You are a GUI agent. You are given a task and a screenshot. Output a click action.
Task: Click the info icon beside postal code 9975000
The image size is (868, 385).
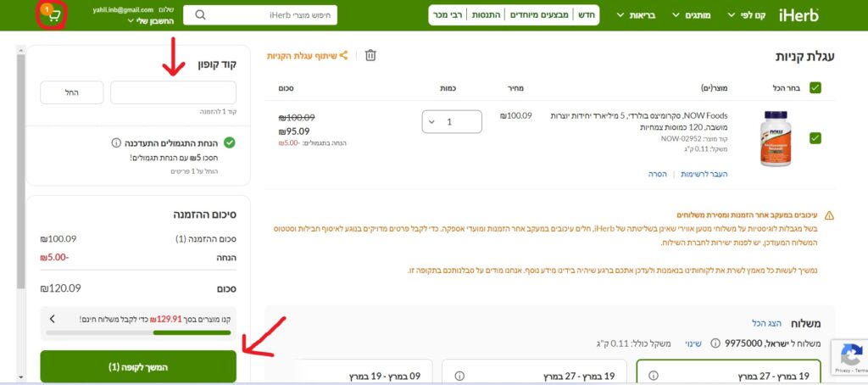715,343
